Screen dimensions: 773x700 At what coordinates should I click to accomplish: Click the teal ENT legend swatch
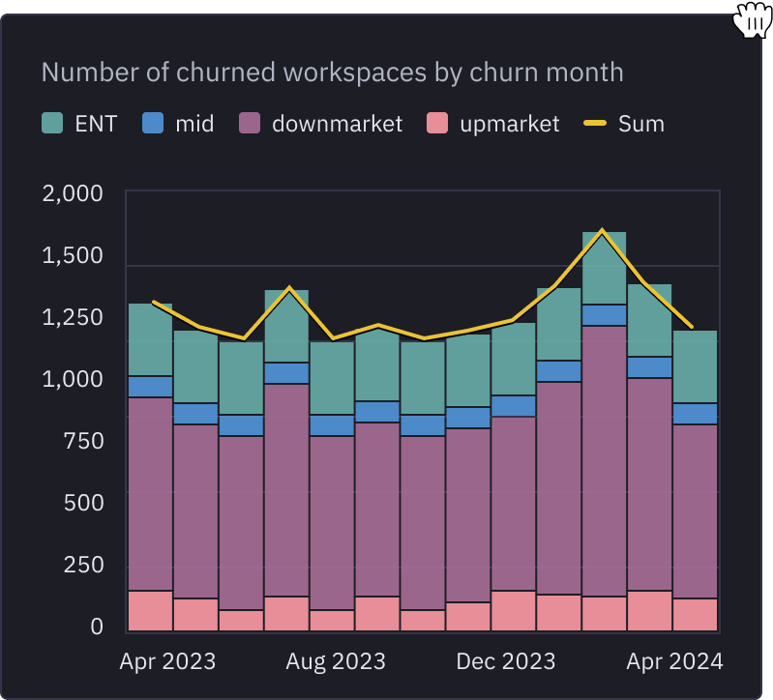coord(53,124)
